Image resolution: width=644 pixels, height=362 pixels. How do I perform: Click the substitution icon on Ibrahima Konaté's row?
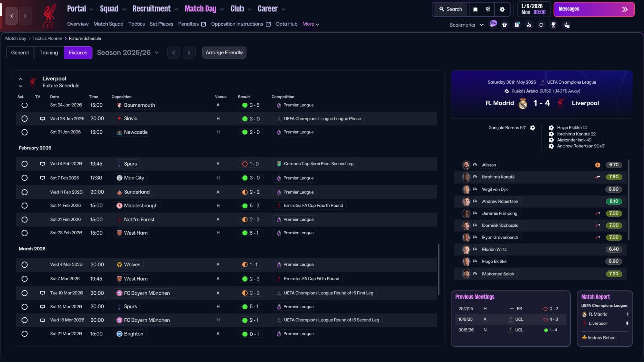click(598, 177)
